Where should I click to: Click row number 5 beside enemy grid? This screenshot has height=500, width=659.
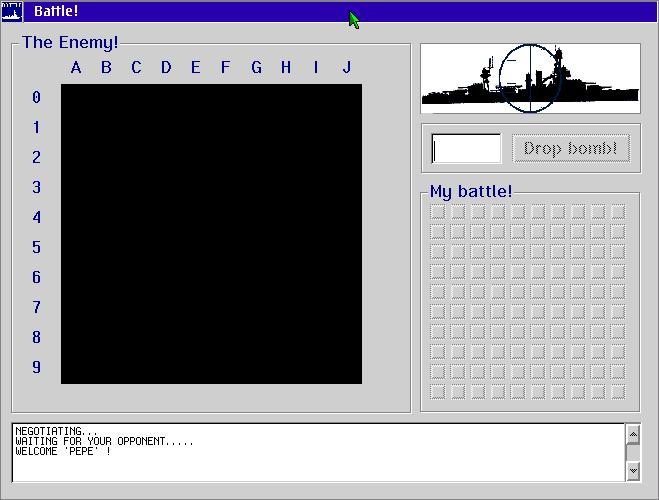[37, 247]
